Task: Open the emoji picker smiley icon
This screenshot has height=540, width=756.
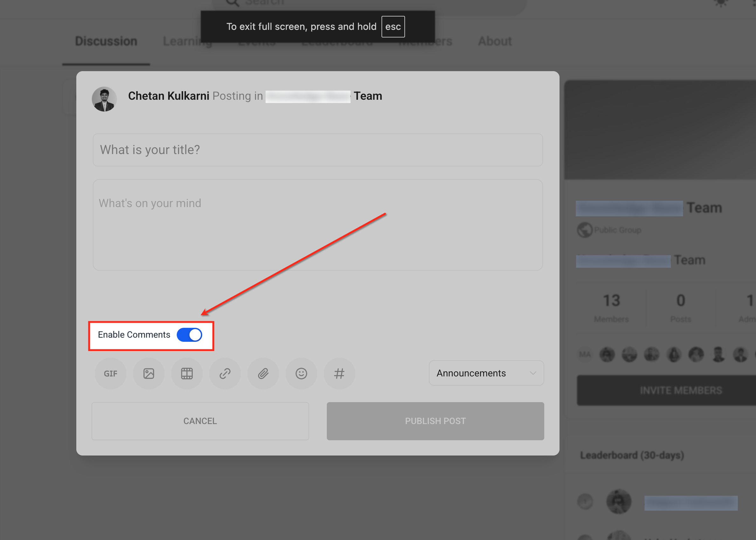Action: point(301,374)
